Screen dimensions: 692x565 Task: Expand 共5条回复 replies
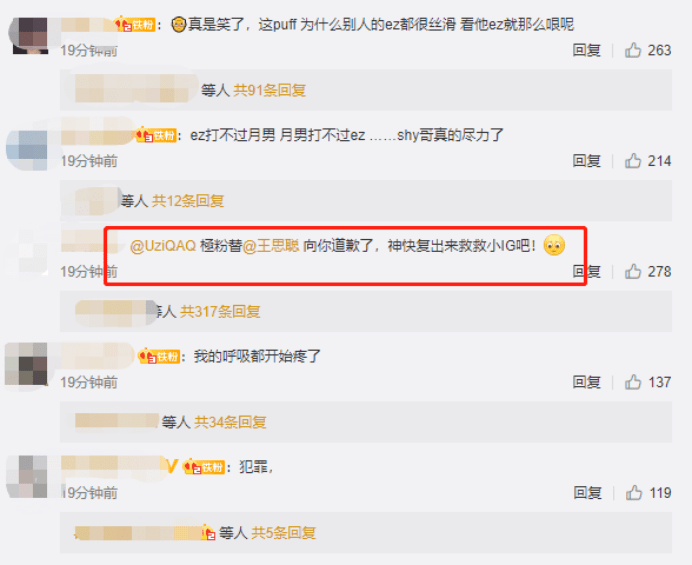pos(283,533)
